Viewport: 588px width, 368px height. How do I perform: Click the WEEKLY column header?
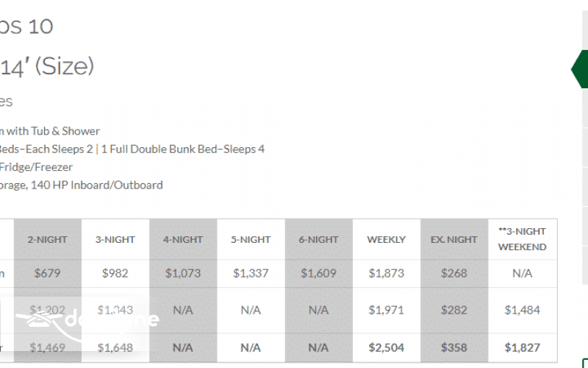click(x=386, y=240)
